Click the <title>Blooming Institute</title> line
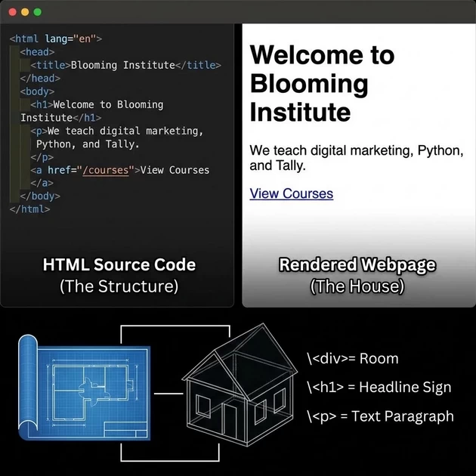The width and height of the screenshot is (476, 476). point(125,65)
